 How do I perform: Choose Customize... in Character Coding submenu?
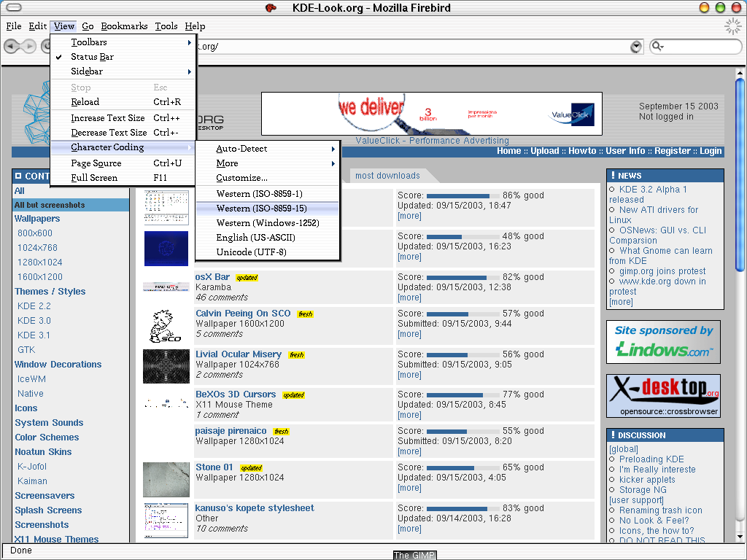click(x=268, y=178)
